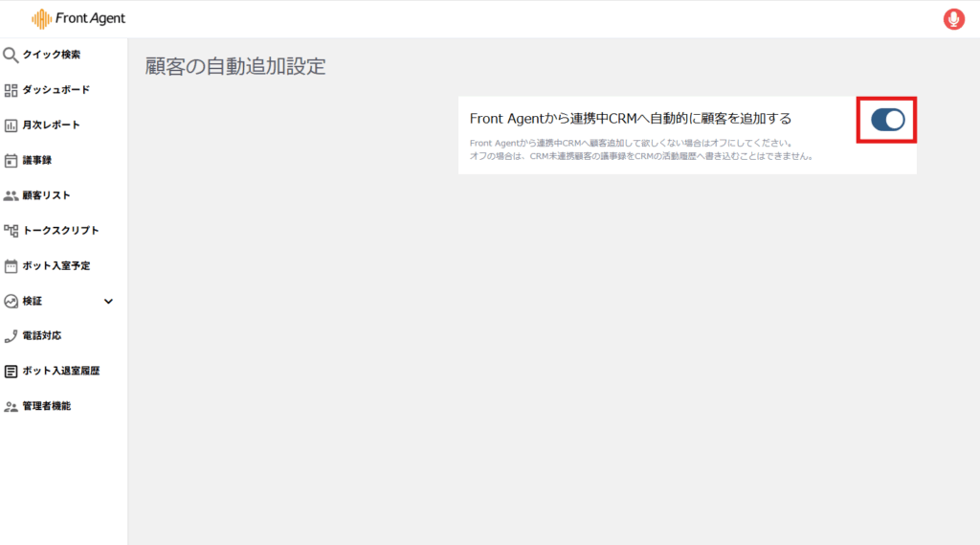This screenshot has height=545, width=980.
Task: Open the 管理者機能 admin user icon
Action: point(11,406)
